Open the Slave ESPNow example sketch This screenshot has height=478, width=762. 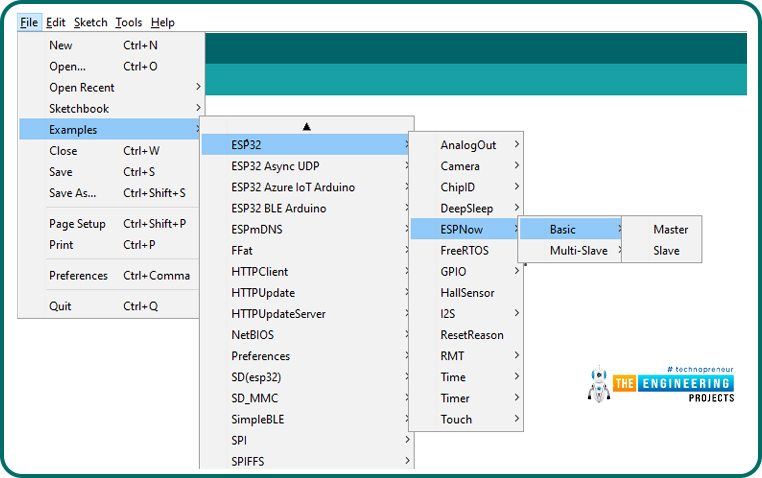(x=662, y=251)
